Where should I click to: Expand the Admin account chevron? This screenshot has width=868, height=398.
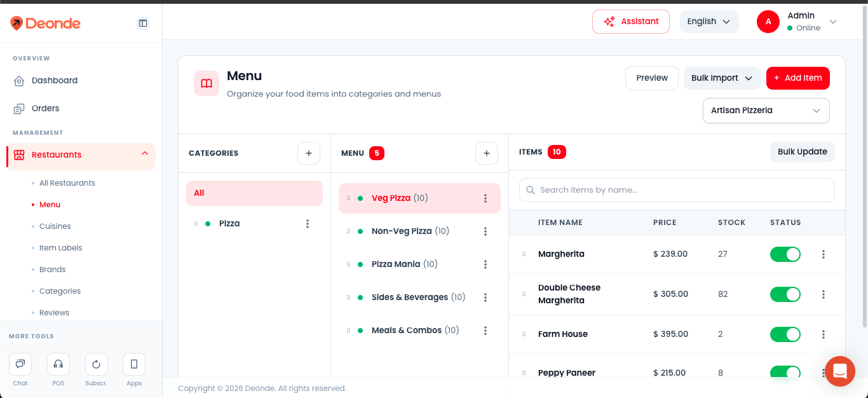click(x=833, y=22)
